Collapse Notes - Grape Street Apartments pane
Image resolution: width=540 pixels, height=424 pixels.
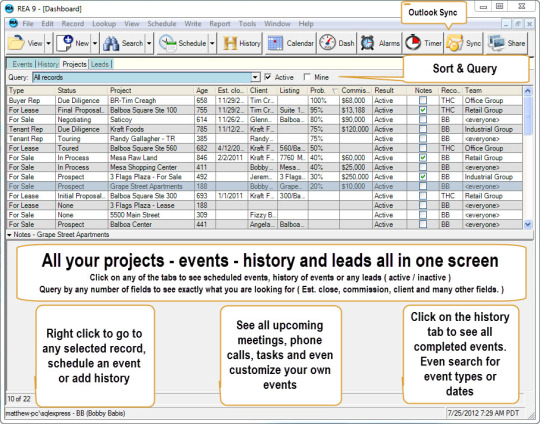(9, 235)
